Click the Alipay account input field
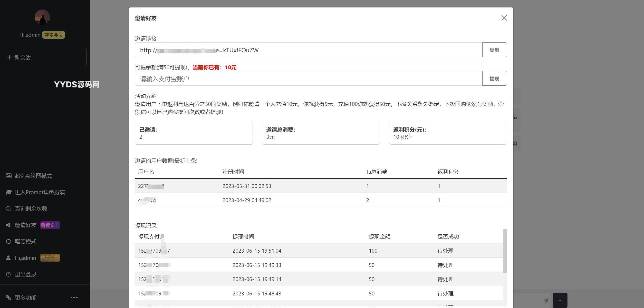Viewport: 644px width, 308px height. tap(308, 78)
